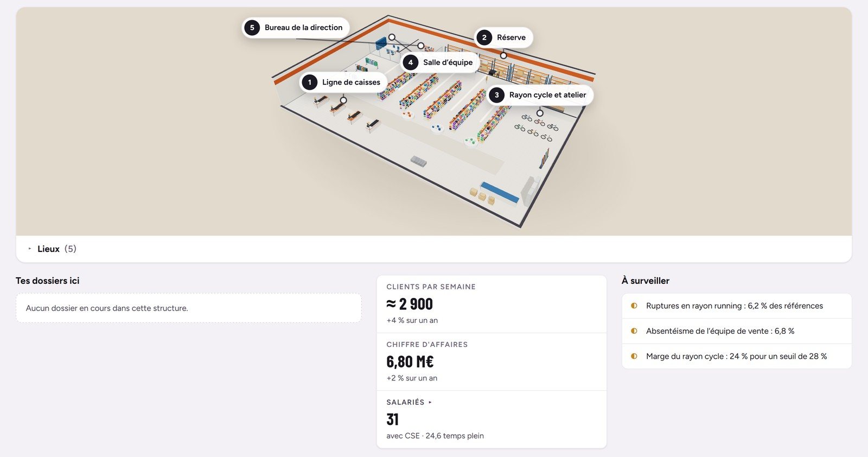Image resolution: width=868 pixels, height=457 pixels.
Task: Select the "Réserve" hotspot label
Action: pos(504,37)
